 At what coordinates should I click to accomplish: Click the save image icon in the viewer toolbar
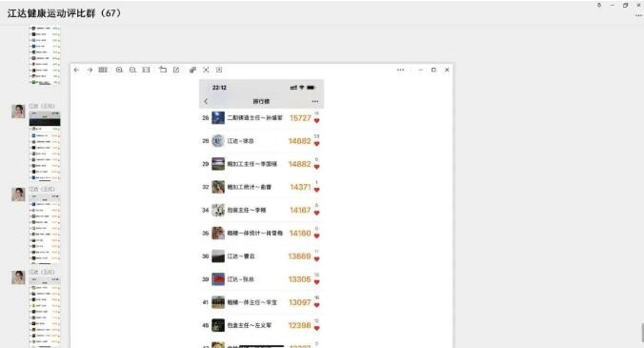point(219,70)
